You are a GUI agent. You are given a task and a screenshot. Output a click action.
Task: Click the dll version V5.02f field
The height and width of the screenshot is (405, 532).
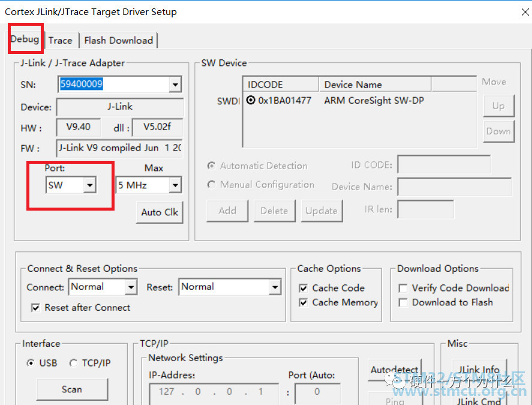tap(157, 127)
